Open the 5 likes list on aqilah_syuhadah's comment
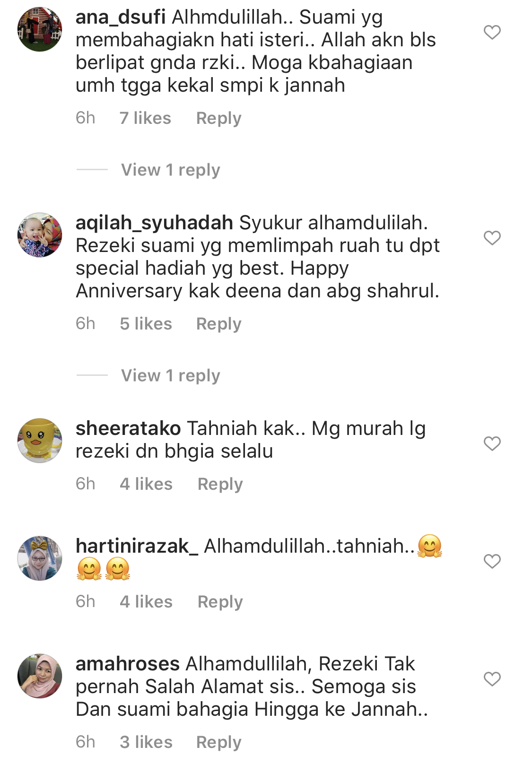 pos(146,324)
